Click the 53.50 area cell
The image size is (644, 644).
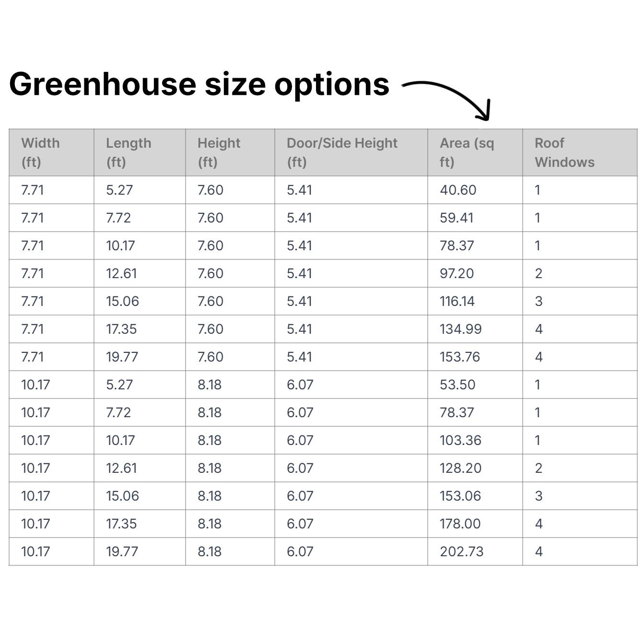[x=457, y=385]
